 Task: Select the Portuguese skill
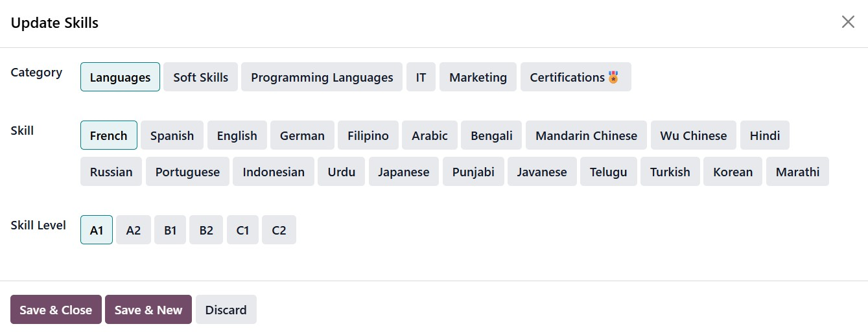click(187, 172)
